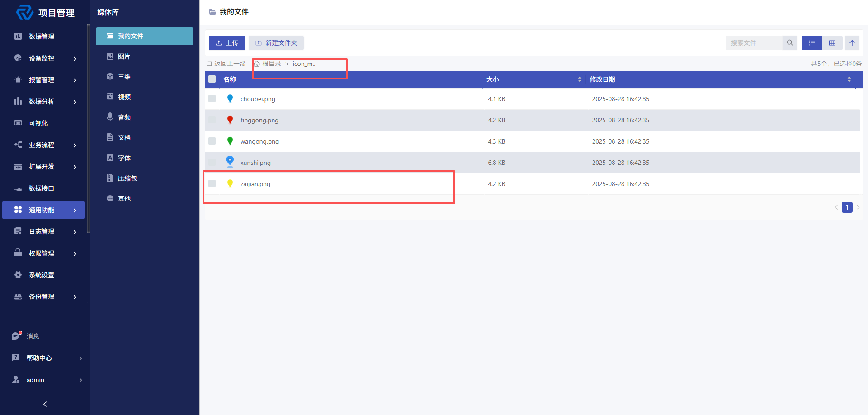Click the 权限管理 lock icon

click(x=18, y=253)
